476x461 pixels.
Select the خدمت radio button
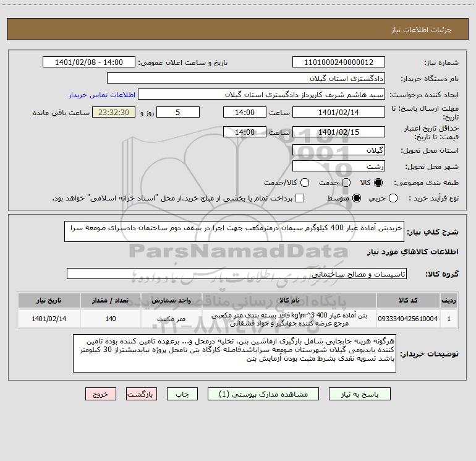346,183
